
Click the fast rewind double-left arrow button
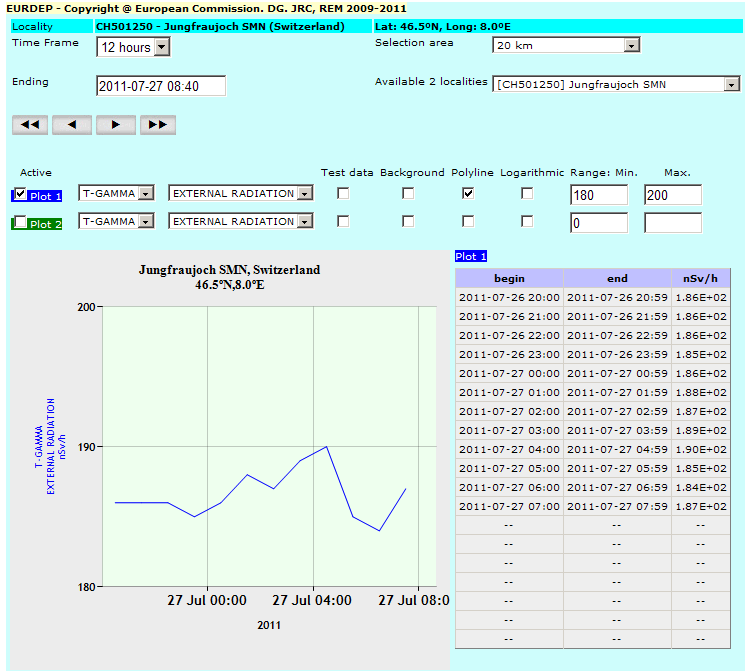[x=30, y=125]
